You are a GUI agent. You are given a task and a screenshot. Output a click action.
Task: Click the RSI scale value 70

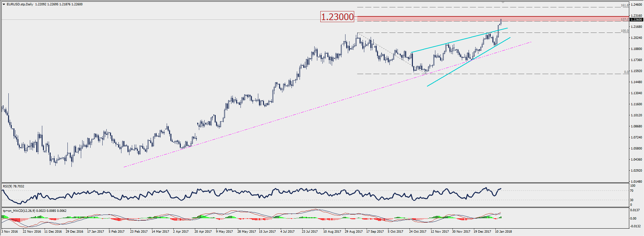632,191
